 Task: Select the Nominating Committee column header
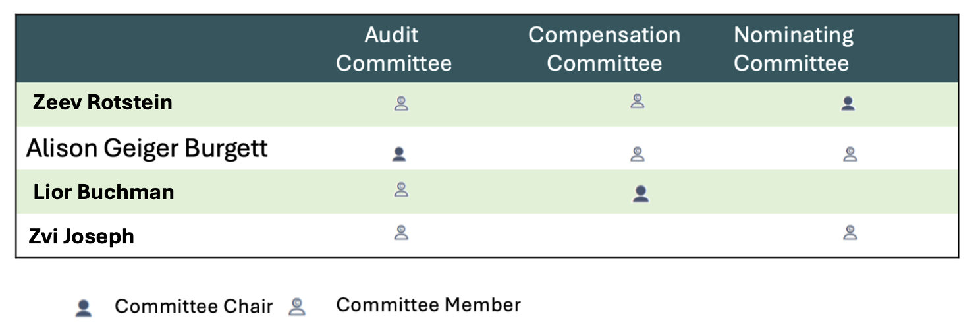(794, 49)
